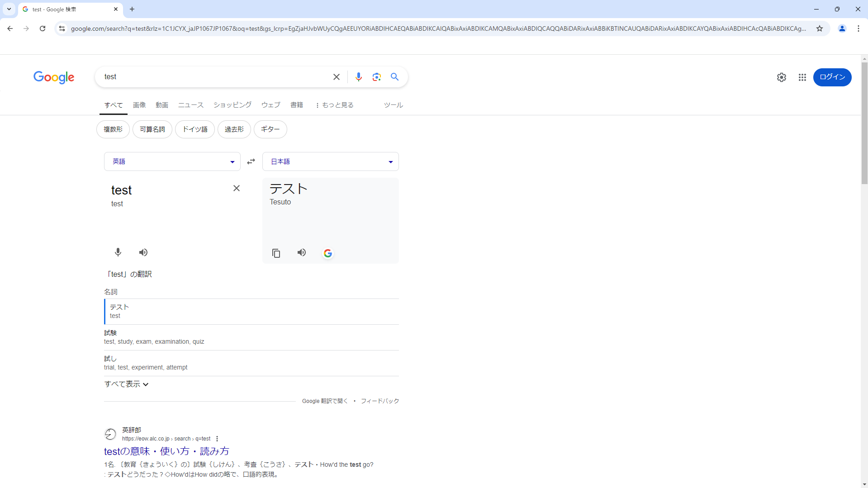Click the フィードバック link
This screenshot has height=488, width=868.
pyautogui.click(x=380, y=401)
